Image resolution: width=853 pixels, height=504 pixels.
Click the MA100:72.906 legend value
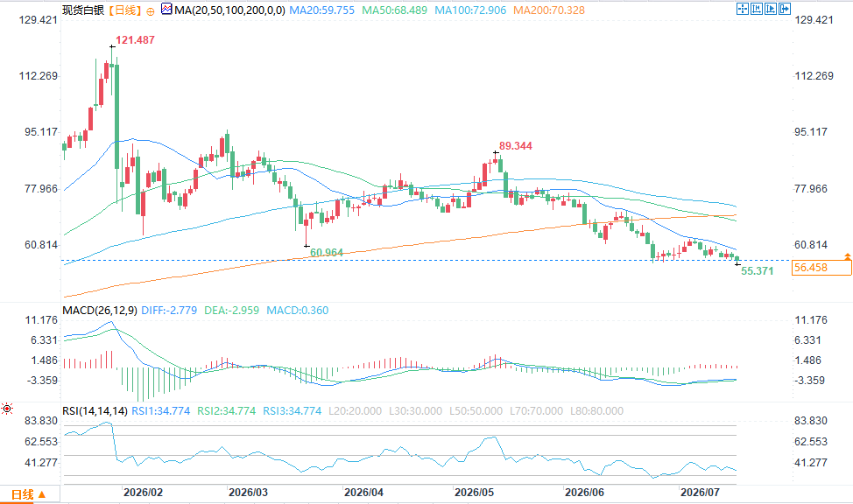tap(470, 10)
